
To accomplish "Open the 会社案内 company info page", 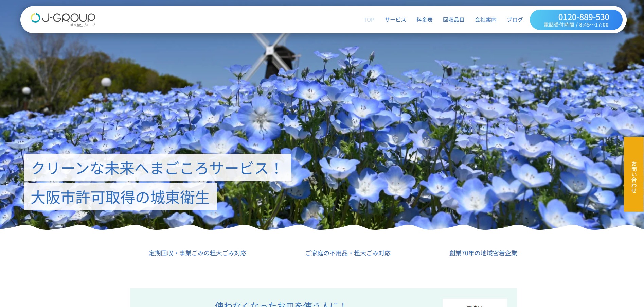I will pos(485,20).
